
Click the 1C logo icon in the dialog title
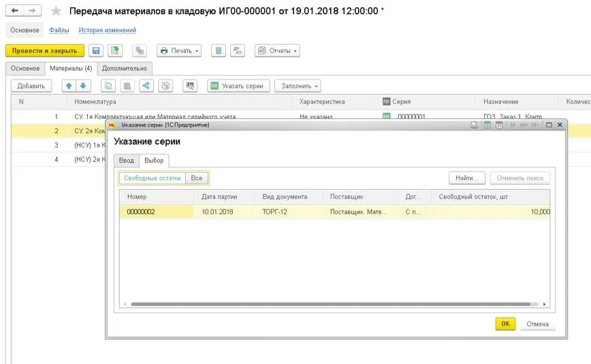112,125
